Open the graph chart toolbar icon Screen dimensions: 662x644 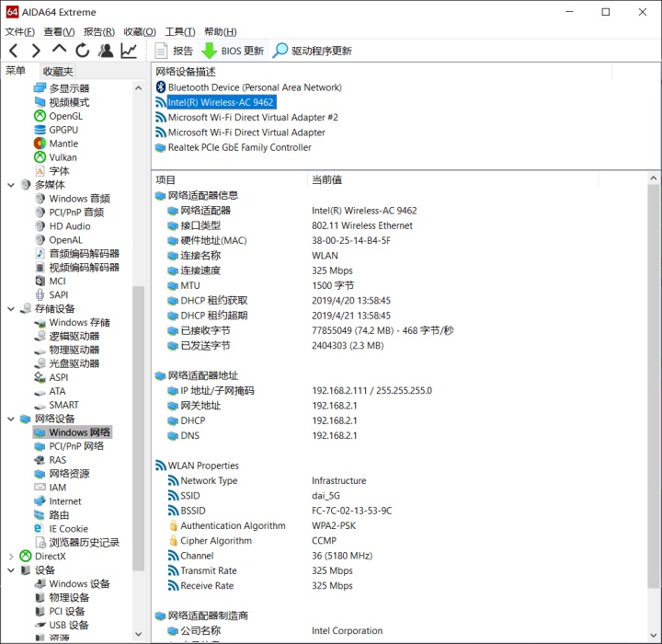click(x=129, y=51)
